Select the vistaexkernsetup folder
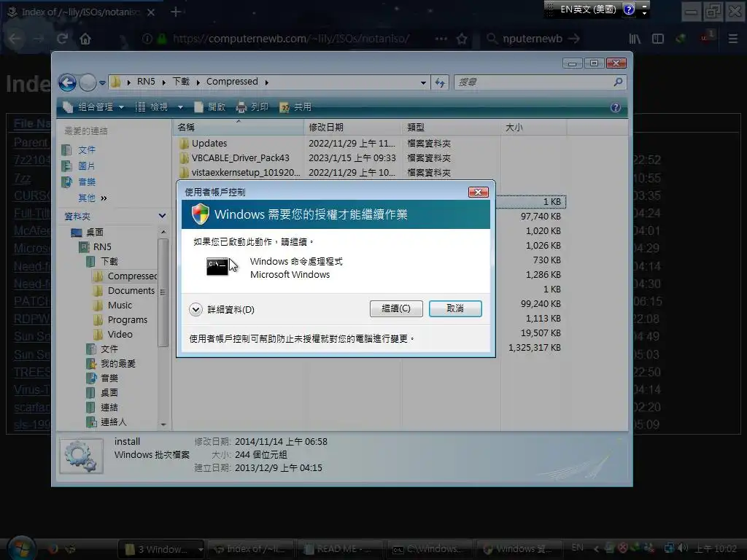 239,172
